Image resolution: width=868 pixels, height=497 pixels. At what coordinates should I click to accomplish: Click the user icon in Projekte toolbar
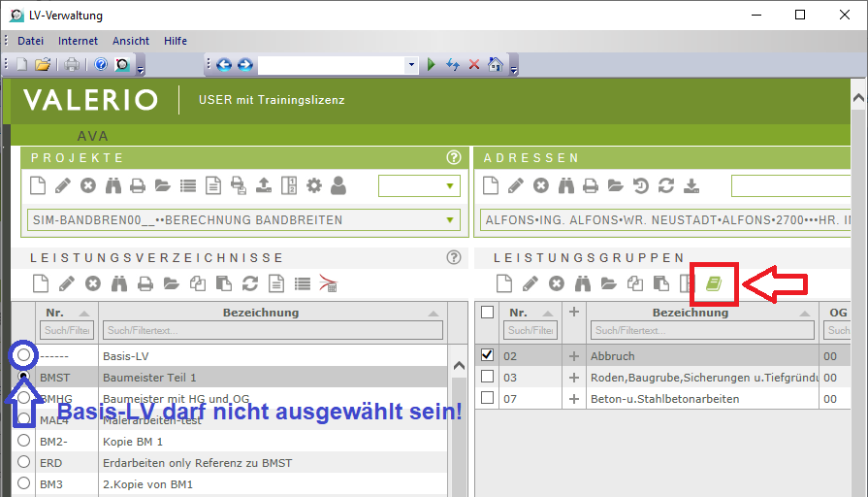point(338,185)
